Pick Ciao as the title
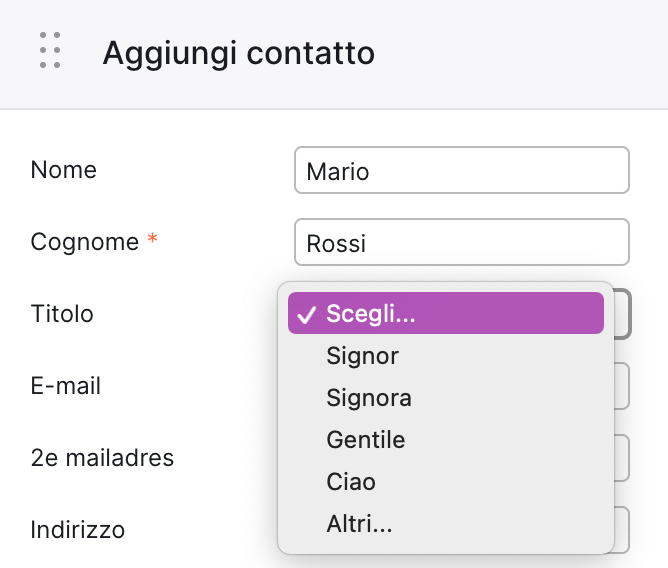This screenshot has width=668, height=568. (446, 482)
